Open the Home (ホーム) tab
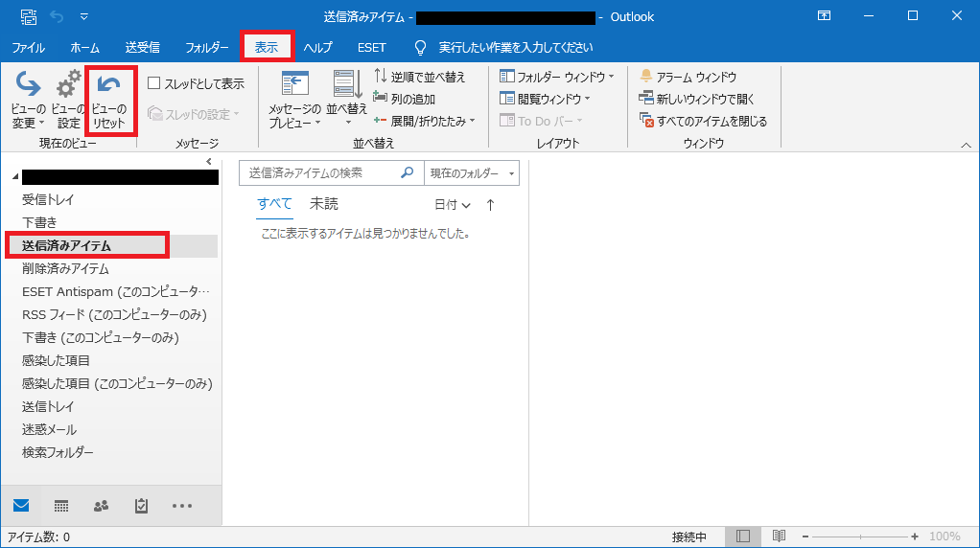Screen dimensions: 980x548 (x=85, y=48)
